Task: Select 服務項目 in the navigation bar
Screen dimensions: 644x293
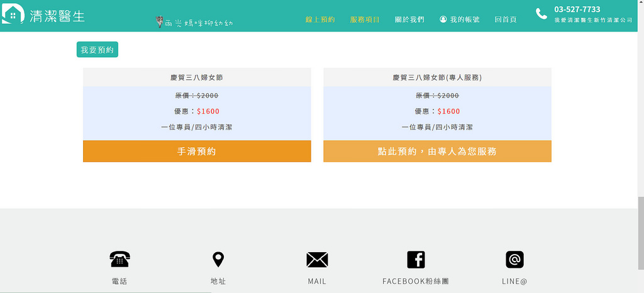Action: (365, 19)
